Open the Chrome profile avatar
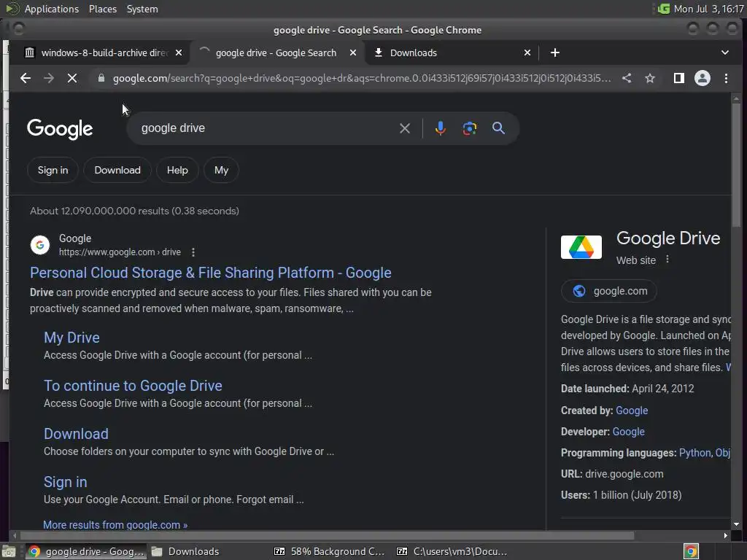 tap(703, 78)
